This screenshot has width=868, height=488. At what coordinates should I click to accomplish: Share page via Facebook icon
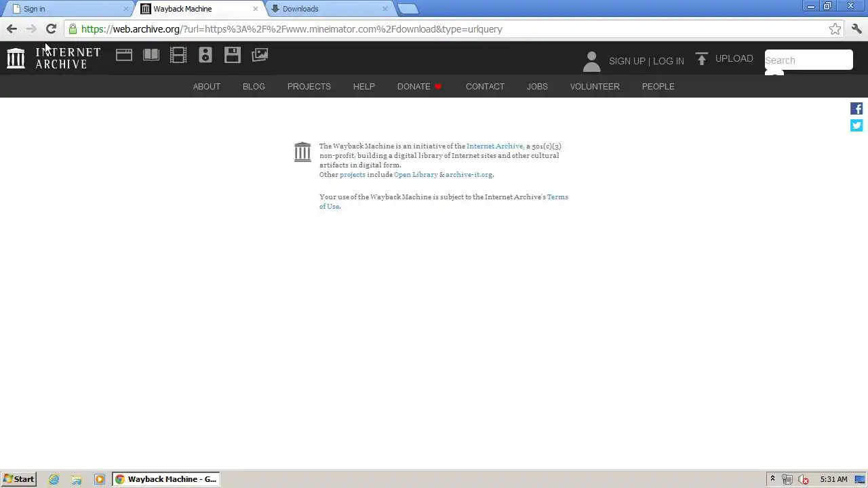[856, 108]
